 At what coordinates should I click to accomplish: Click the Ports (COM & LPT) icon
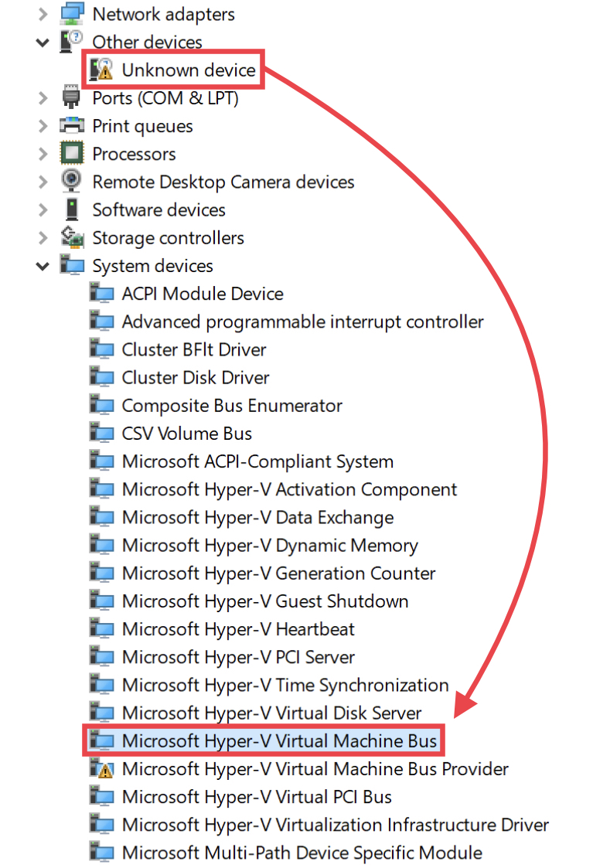tap(72, 98)
